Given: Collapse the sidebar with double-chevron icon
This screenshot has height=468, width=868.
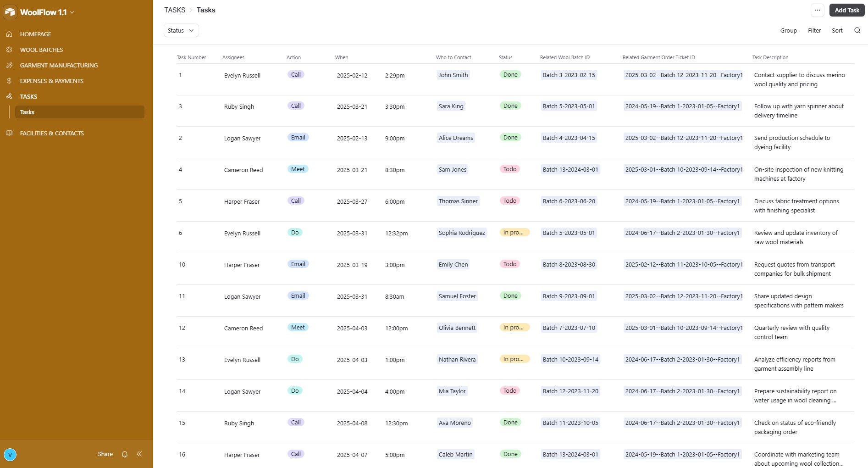Looking at the screenshot, I should click(139, 454).
